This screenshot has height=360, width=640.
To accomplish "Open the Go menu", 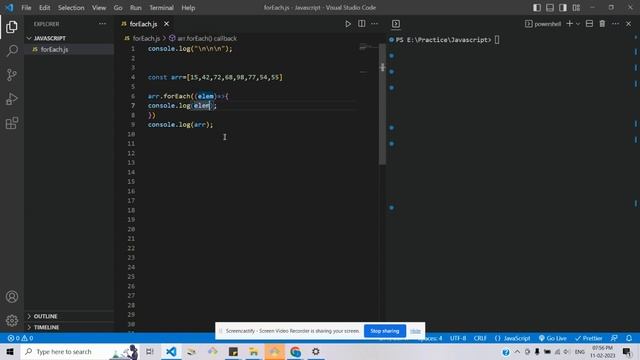I will (118, 8).
